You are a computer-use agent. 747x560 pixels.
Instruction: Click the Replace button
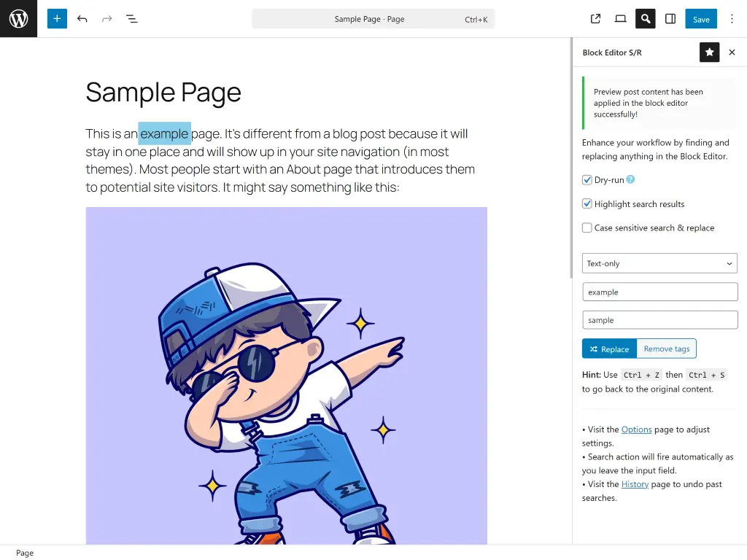pos(609,349)
